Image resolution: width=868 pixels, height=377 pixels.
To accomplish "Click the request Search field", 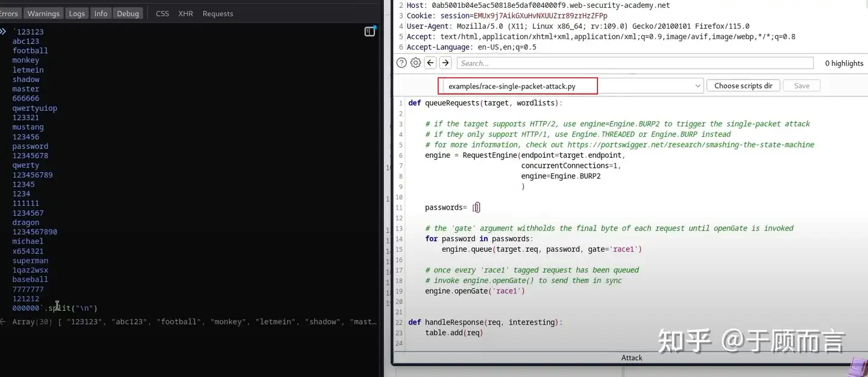I will (635, 63).
